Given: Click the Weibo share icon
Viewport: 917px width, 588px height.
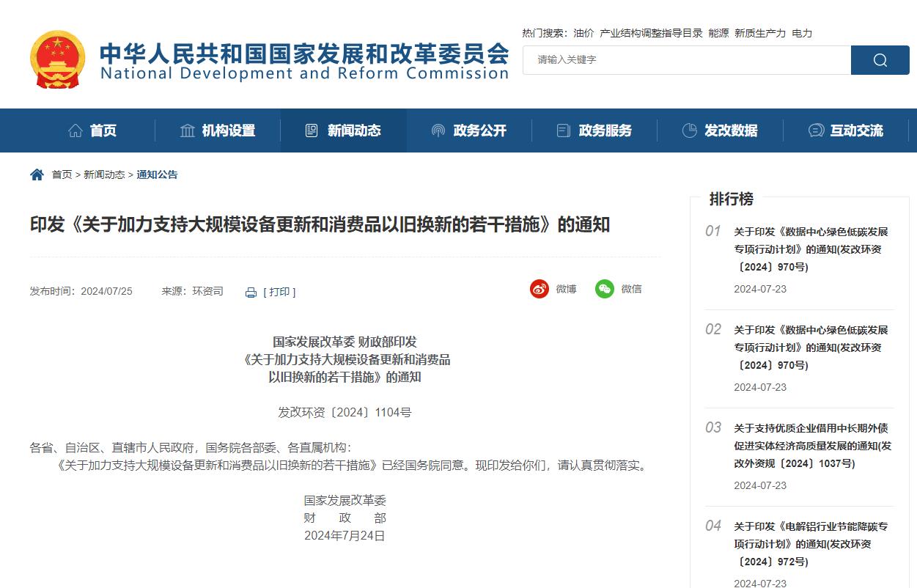Looking at the screenshot, I should click(x=539, y=289).
